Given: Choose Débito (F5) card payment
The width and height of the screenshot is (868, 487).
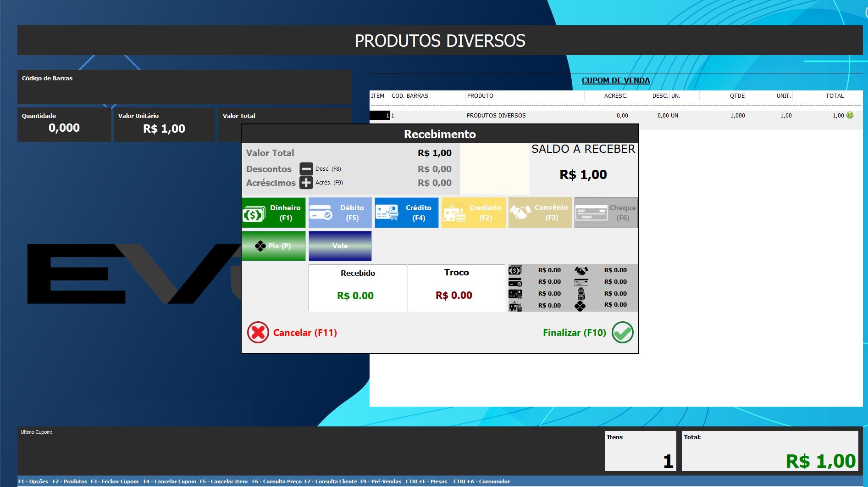Looking at the screenshot, I should point(340,213).
